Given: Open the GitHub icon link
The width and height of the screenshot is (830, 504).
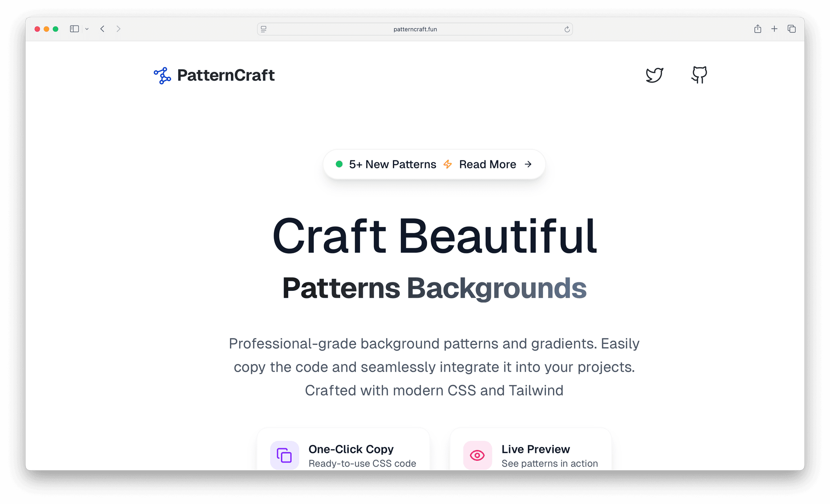Looking at the screenshot, I should click(699, 75).
